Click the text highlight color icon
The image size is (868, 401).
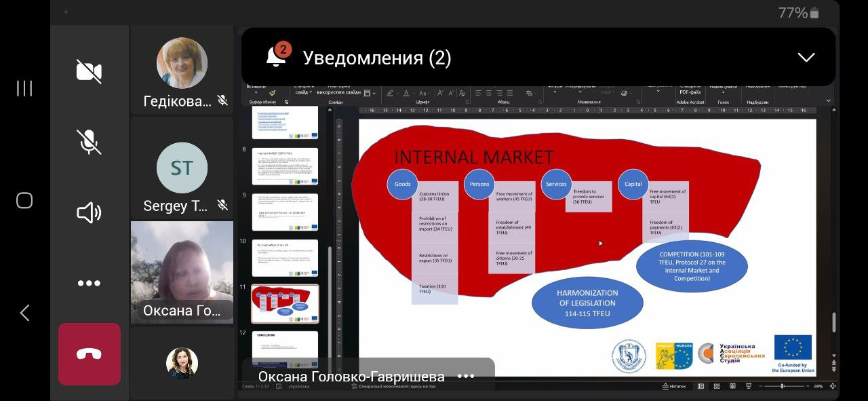390,94
